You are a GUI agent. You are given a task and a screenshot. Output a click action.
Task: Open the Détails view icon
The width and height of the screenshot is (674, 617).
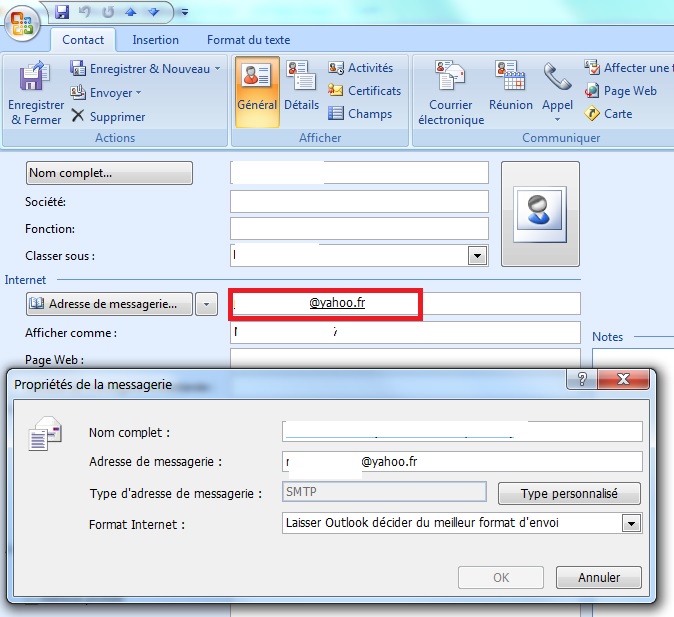[301, 76]
